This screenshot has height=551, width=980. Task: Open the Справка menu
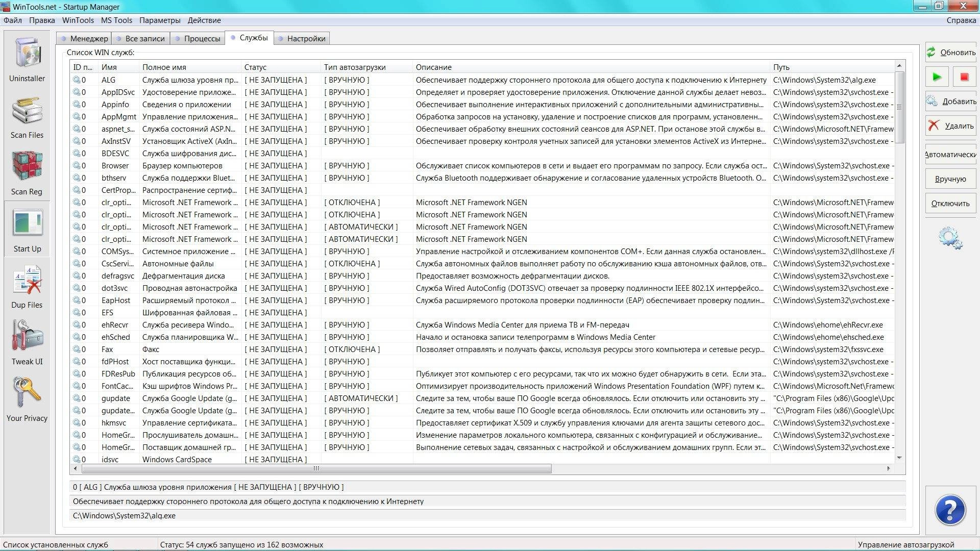point(961,20)
